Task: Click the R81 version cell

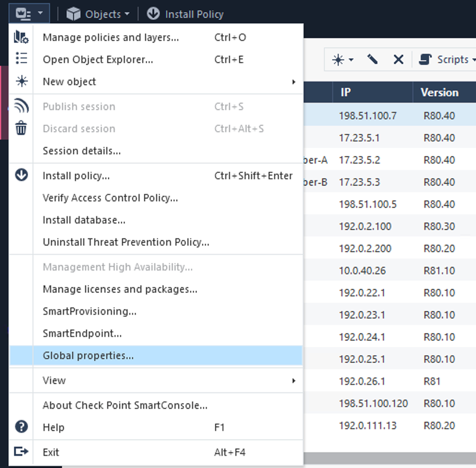Action: coord(432,382)
